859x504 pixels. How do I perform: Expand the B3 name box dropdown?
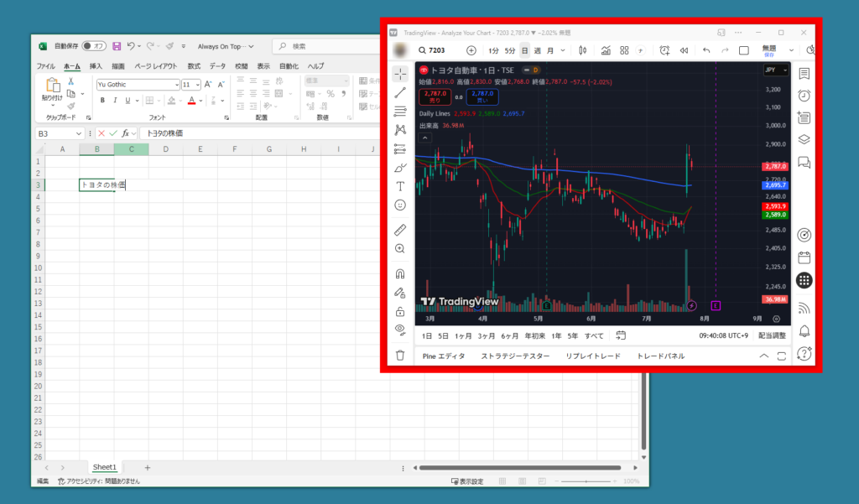pos(78,133)
